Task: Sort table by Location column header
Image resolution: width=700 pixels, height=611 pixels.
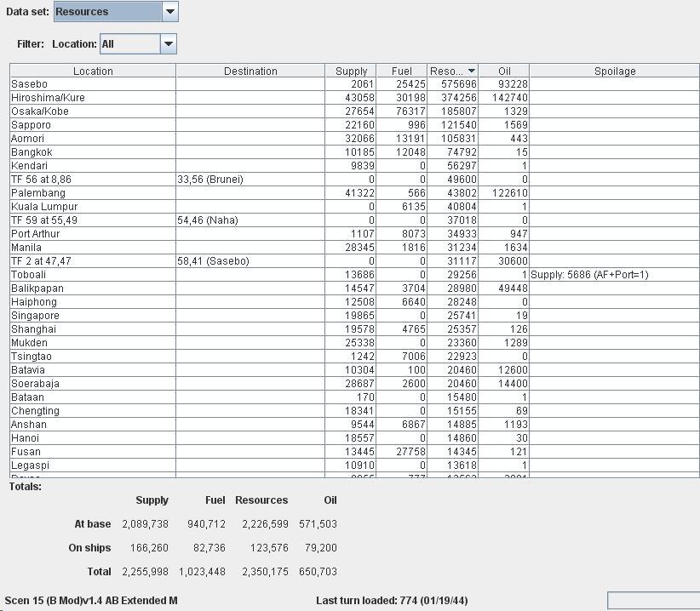Action: (x=93, y=71)
